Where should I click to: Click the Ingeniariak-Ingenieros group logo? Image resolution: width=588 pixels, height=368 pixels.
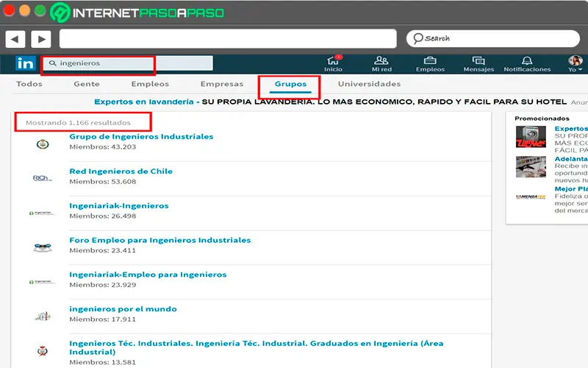[43, 213]
